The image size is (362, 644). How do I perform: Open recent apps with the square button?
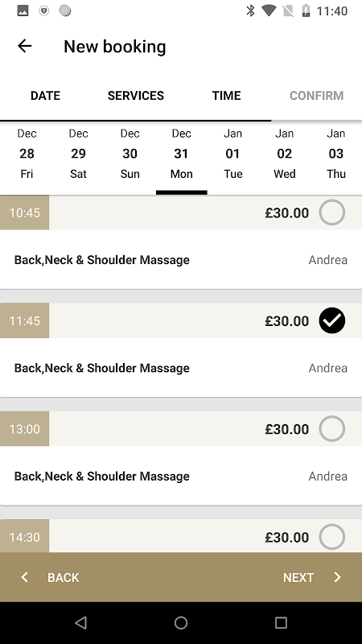[281, 623]
